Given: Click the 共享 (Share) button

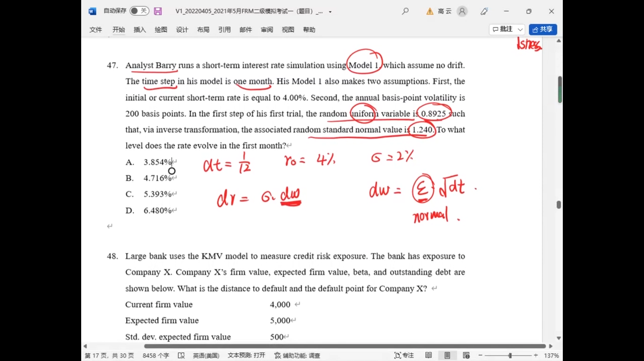Looking at the screenshot, I should 543,29.
